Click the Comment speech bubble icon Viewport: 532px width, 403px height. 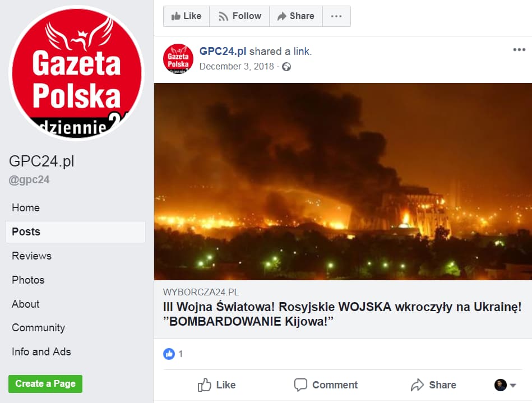click(300, 385)
